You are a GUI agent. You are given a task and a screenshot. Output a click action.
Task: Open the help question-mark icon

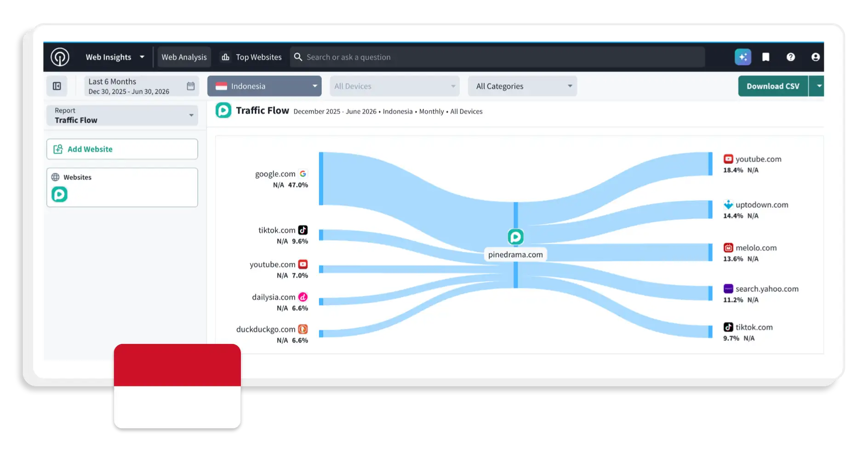coord(790,57)
